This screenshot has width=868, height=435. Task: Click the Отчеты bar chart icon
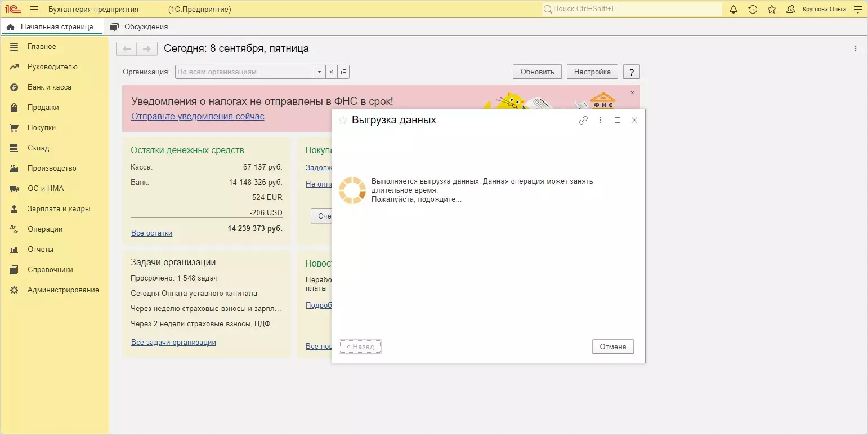point(15,250)
